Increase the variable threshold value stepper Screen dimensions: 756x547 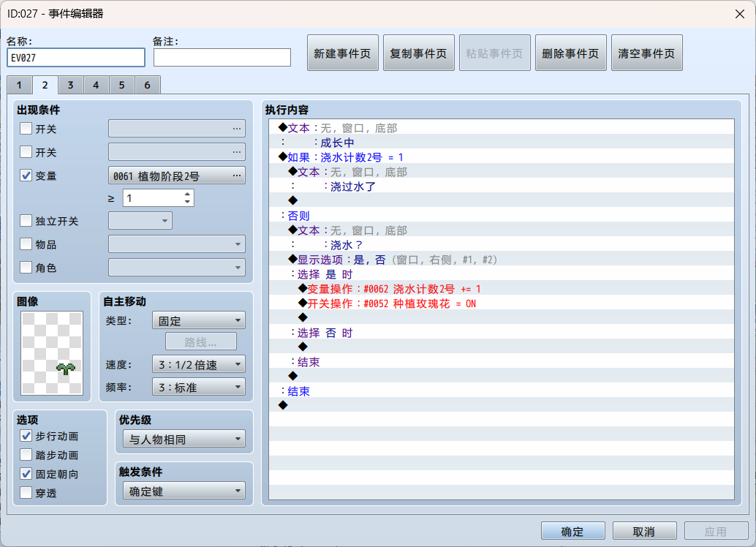point(188,194)
